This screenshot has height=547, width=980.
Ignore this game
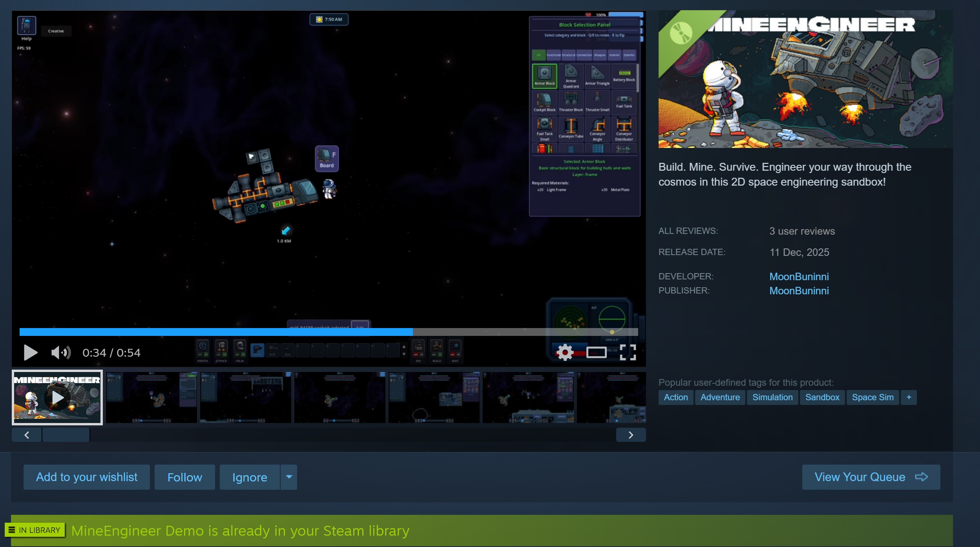point(250,477)
